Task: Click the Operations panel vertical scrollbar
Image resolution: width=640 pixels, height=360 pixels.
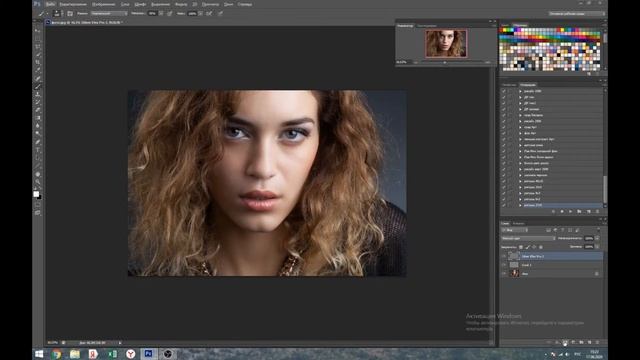Action: (x=605, y=189)
